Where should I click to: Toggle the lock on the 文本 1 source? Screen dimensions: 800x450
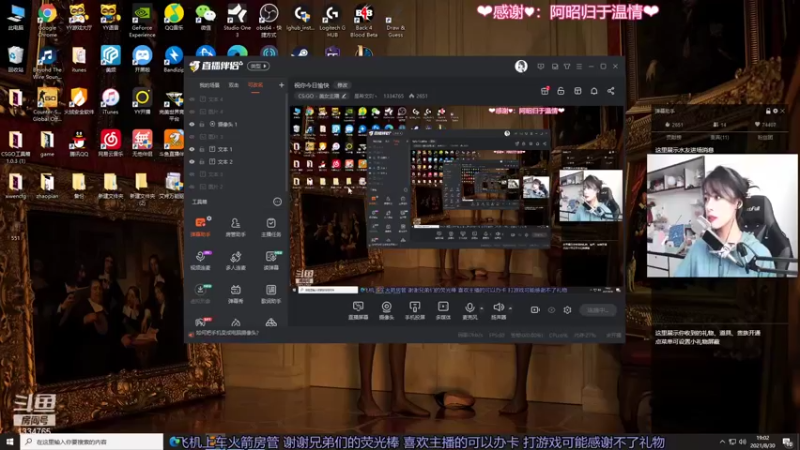pos(202,149)
